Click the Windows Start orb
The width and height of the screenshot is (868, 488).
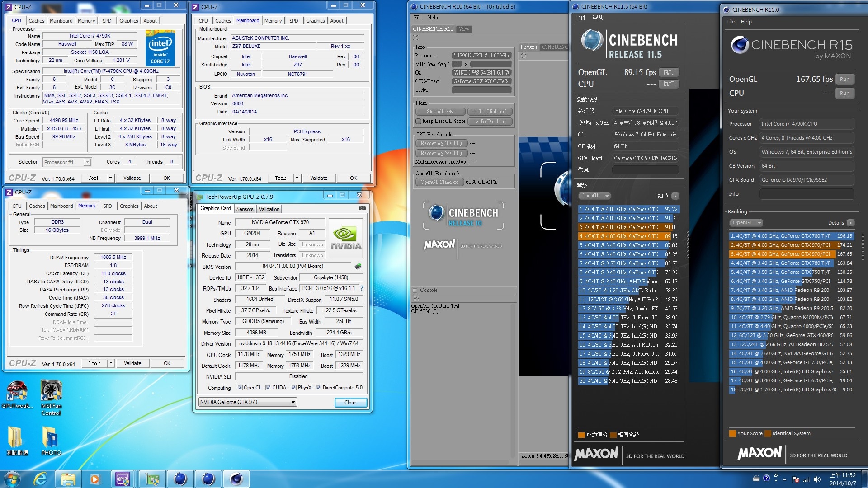click(x=12, y=479)
